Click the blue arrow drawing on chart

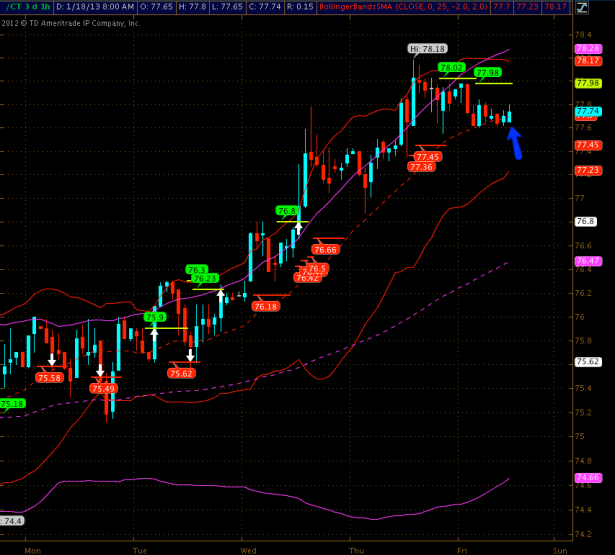(515, 144)
